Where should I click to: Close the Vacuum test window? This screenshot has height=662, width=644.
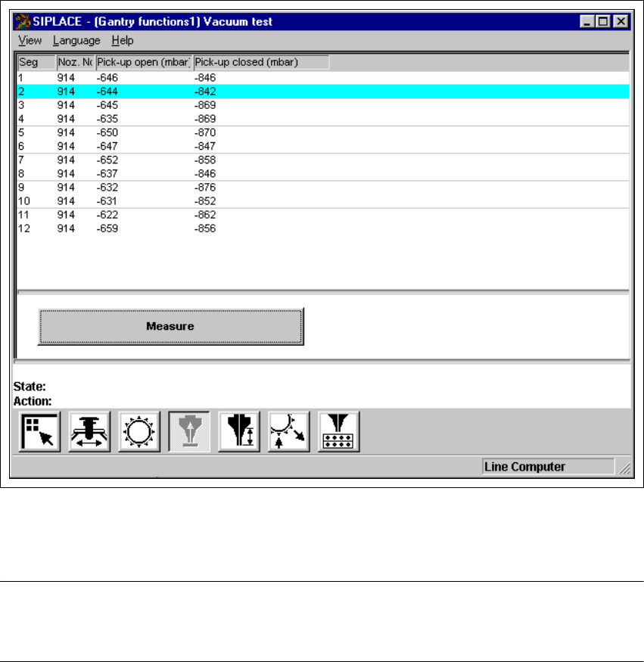(x=621, y=21)
